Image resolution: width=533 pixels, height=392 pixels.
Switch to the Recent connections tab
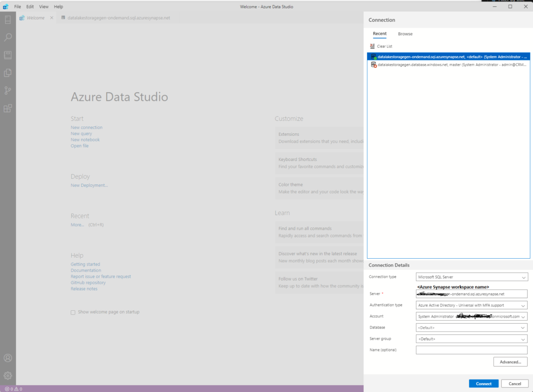379,34
